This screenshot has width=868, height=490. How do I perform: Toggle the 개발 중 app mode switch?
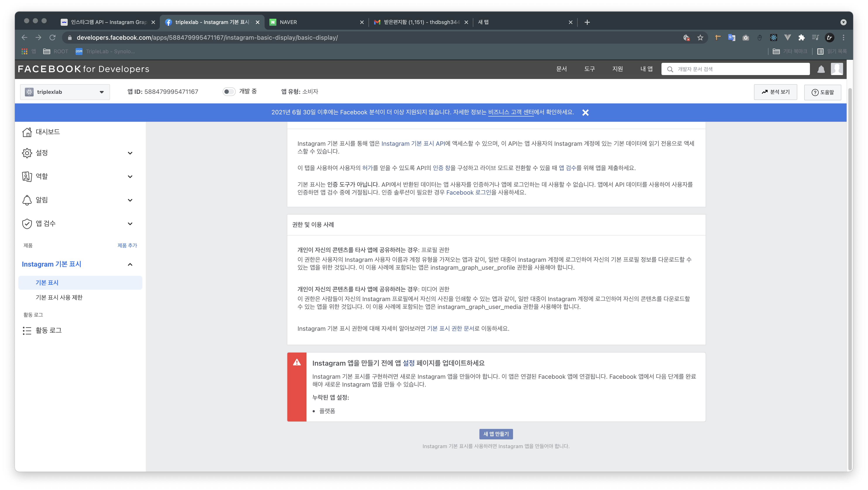(x=229, y=92)
